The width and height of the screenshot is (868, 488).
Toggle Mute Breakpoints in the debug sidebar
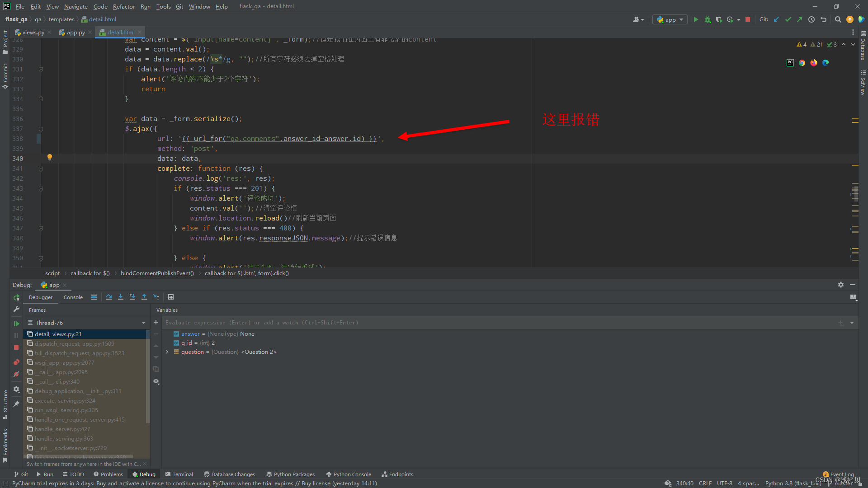[16, 374]
